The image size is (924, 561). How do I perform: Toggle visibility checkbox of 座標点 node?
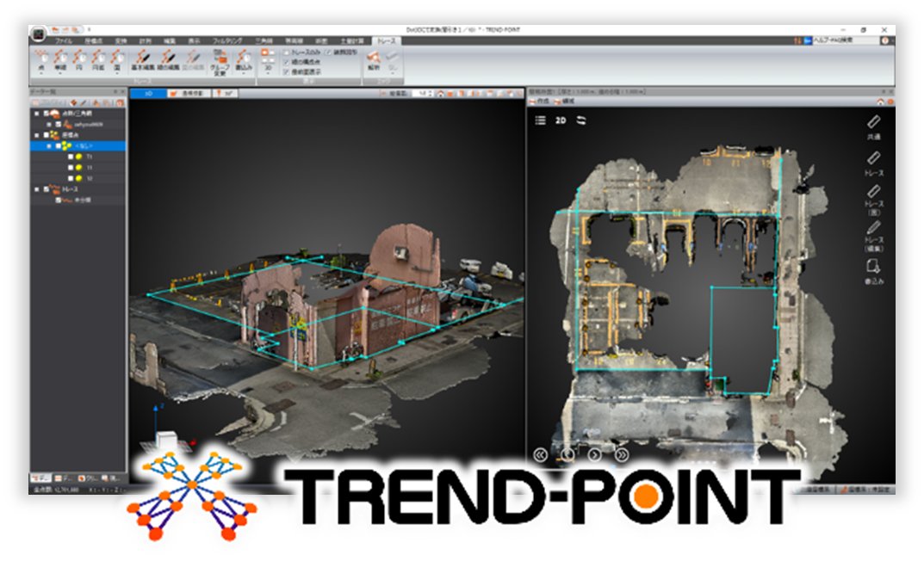[46, 135]
